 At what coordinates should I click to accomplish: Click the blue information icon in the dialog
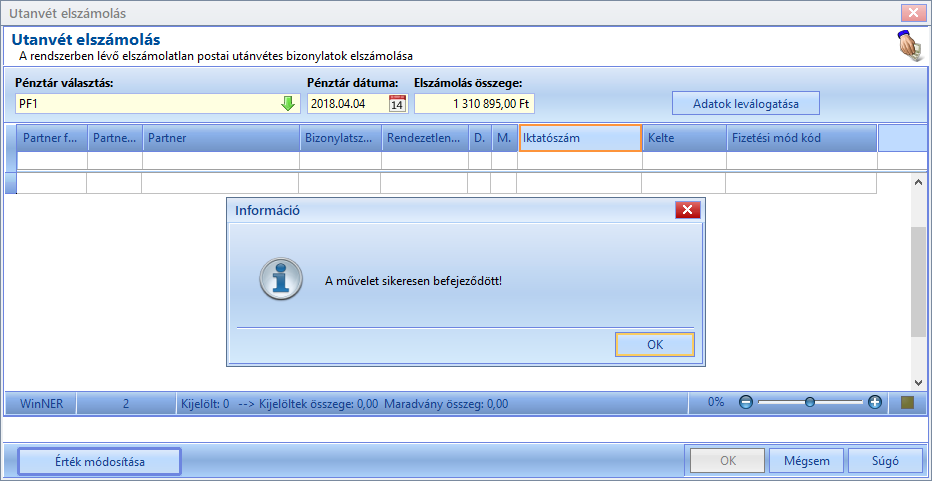click(281, 280)
